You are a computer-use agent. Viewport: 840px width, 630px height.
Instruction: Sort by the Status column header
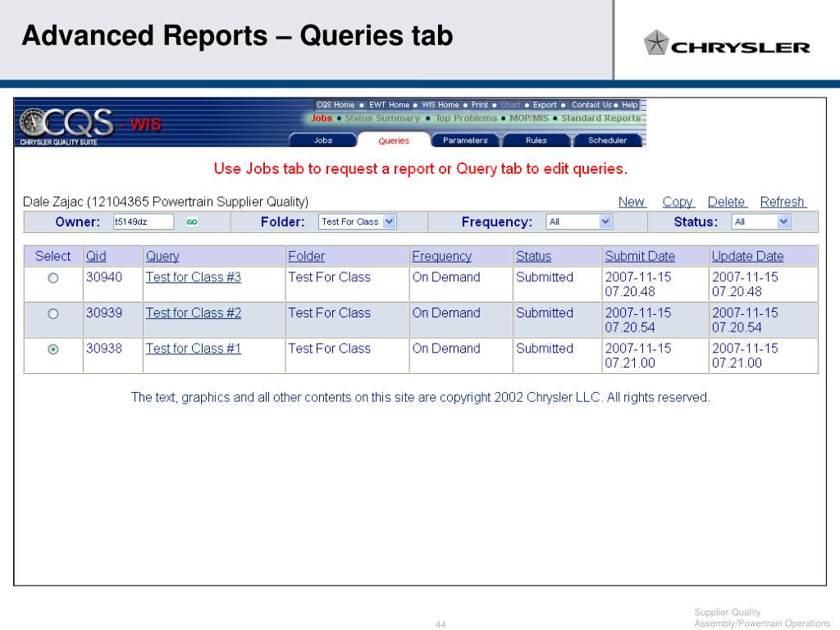533,256
